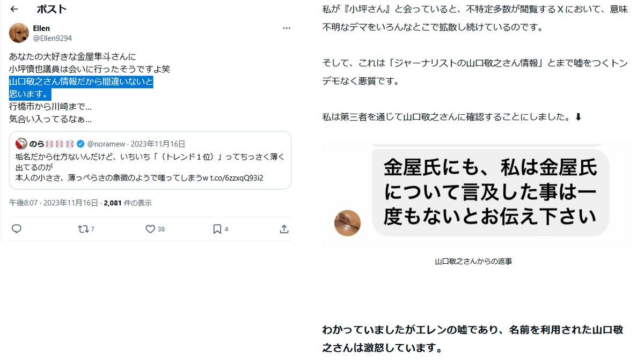
Task: Open the quoted post avatar of のら
Action: click(x=21, y=143)
